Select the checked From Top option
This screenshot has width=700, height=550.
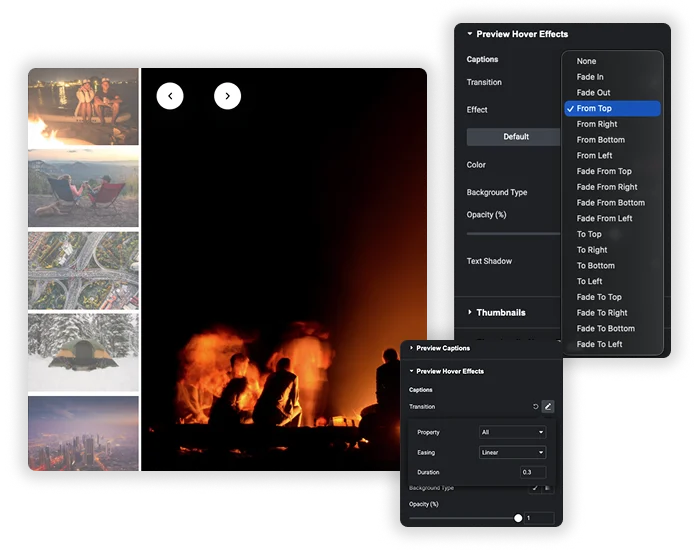612,108
